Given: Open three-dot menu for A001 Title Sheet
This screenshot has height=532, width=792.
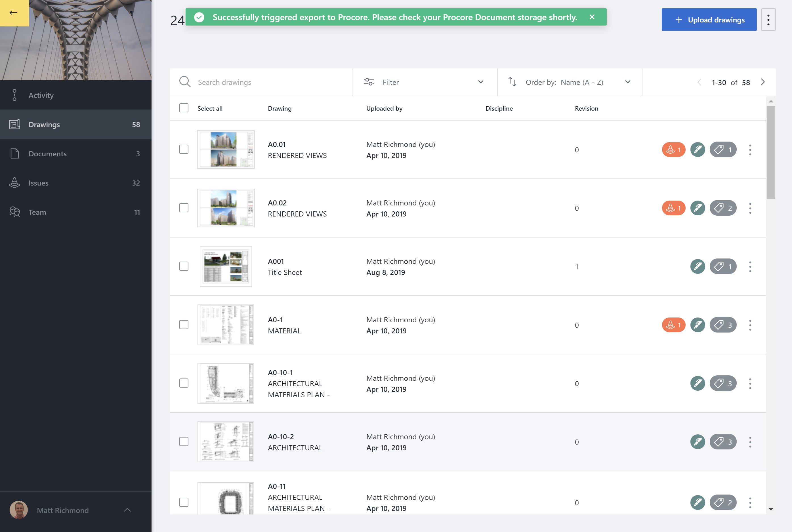Looking at the screenshot, I should [750, 267].
